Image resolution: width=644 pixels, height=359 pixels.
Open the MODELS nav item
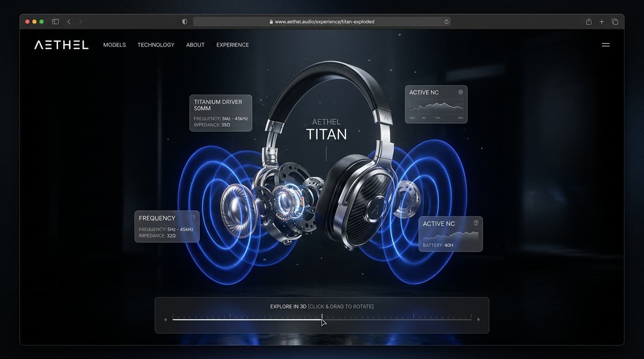point(115,45)
